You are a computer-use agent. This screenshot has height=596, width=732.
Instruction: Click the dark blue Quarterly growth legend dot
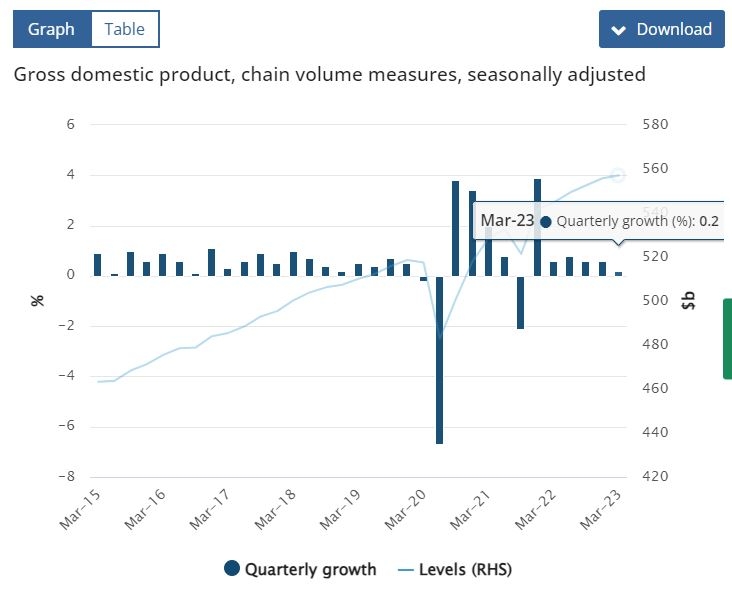[232, 568]
